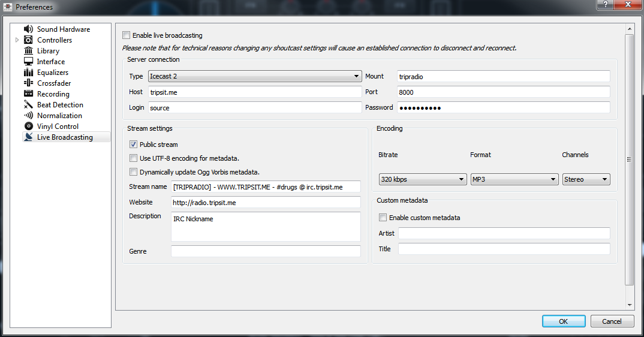
Task: Click the Cancel button
Action: [x=612, y=321]
